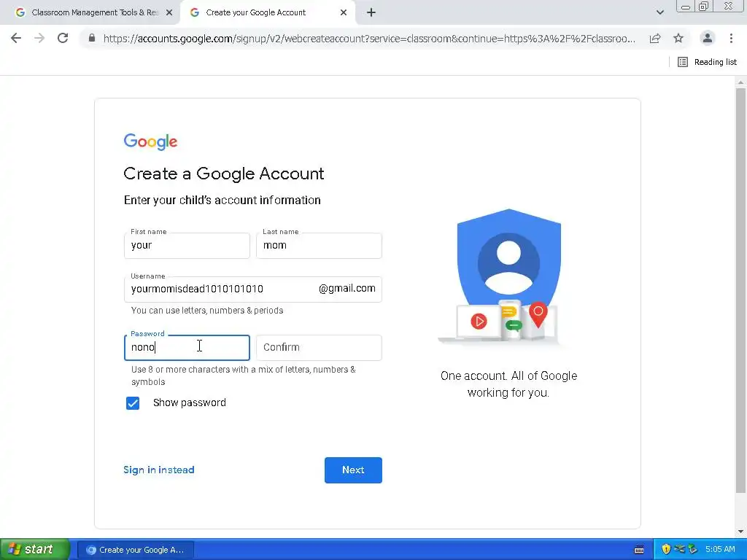Click scrollbar up arrow

click(740, 82)
